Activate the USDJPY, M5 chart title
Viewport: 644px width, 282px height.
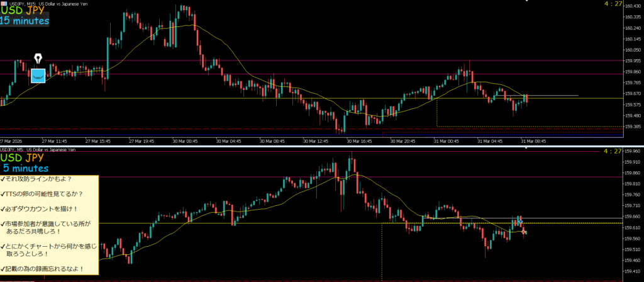point(39,150)
